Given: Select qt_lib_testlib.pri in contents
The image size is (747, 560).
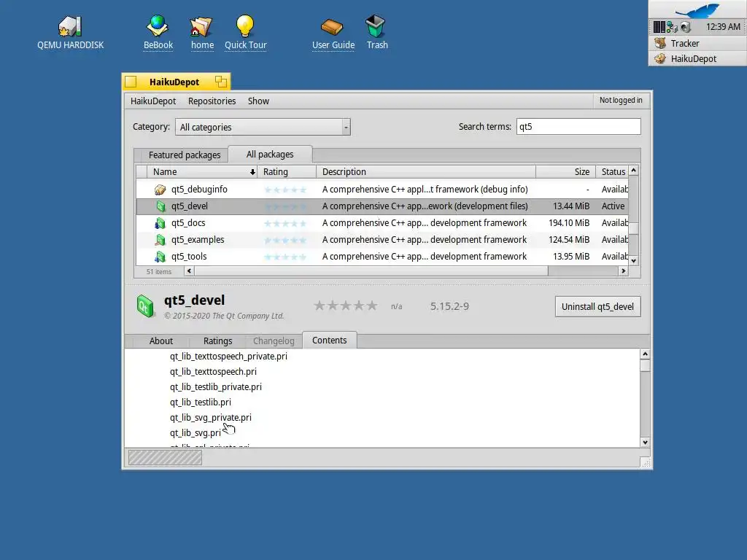Looking at the screenshot, I should point(201,402).
